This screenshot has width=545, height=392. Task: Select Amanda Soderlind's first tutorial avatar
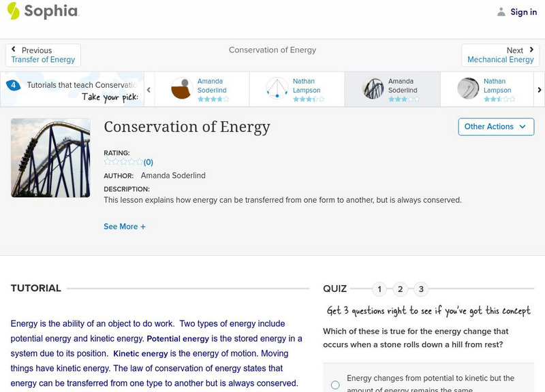click(181, 89)
